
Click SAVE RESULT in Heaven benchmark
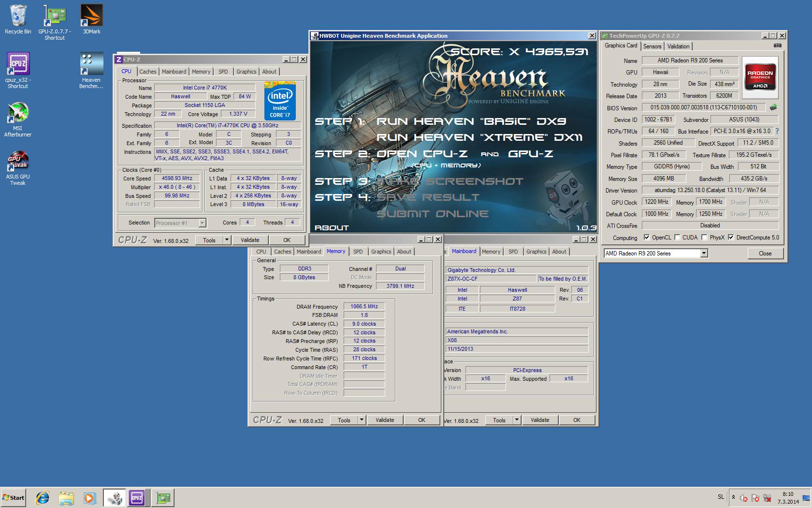tap(428, 197)
